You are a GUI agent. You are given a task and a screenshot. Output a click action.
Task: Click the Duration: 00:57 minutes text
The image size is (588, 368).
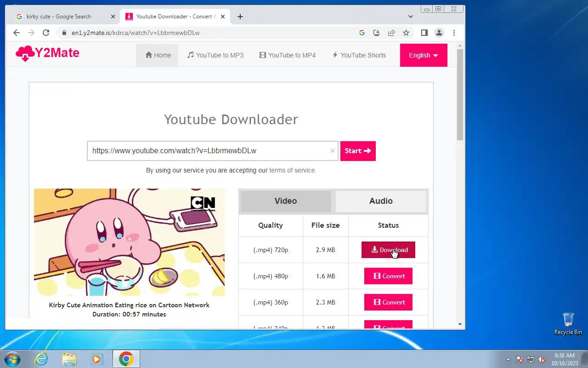coord(129,314)
